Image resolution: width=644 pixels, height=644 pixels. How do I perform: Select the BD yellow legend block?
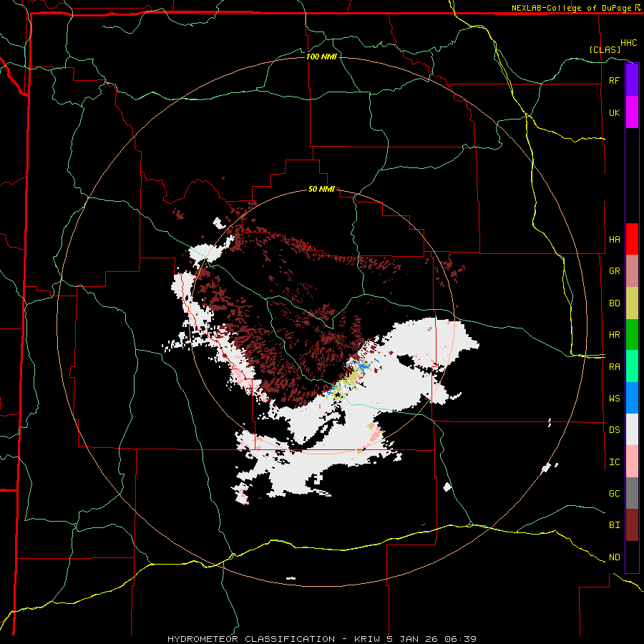pos(632,303)
